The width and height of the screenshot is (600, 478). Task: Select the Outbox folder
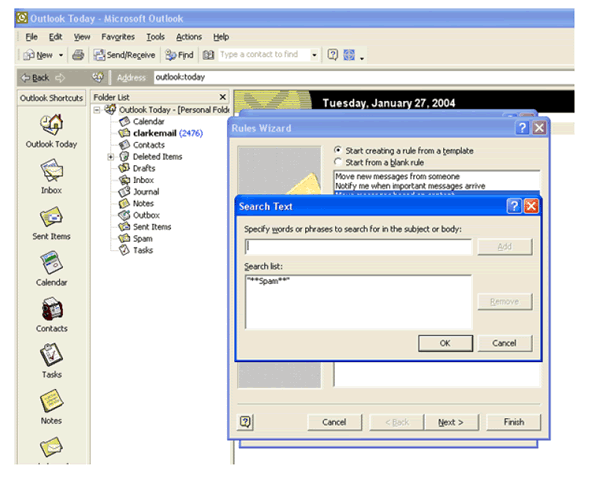point(146,215)
